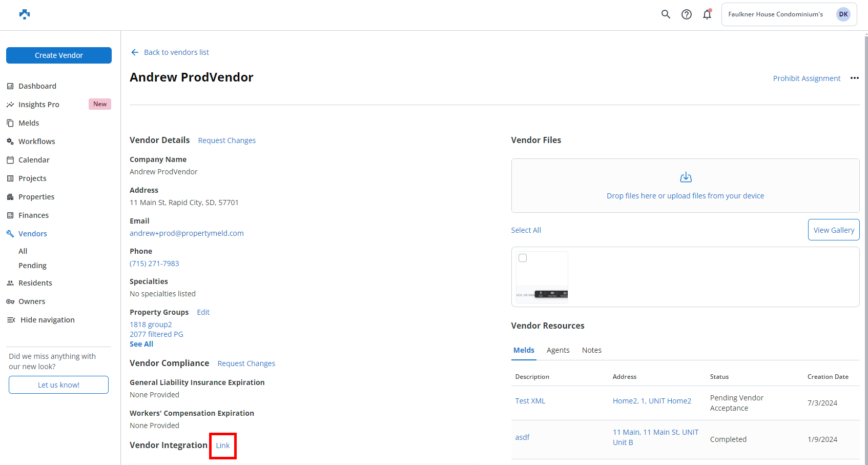Click the Prohibit Assignment link
Screen dimensions: 868x465
[807, 78]
